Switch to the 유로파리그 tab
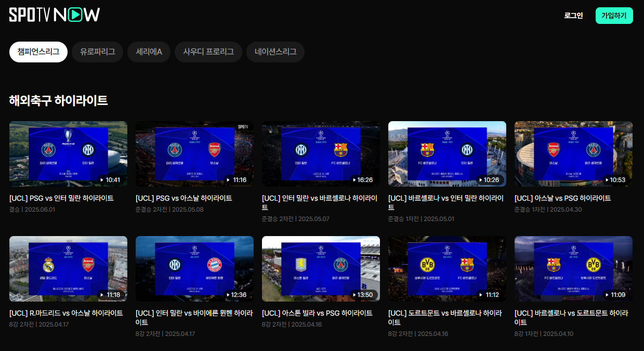 tap(97, 51)
